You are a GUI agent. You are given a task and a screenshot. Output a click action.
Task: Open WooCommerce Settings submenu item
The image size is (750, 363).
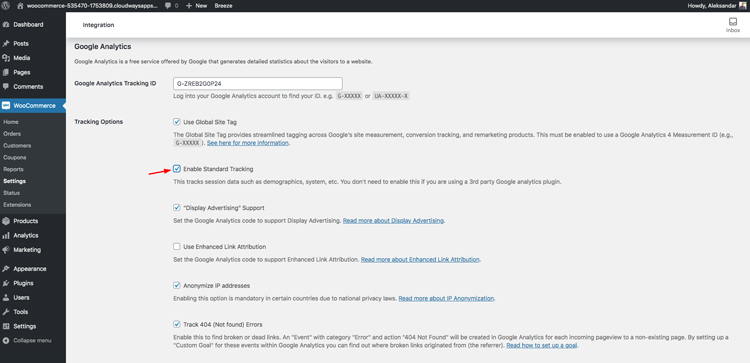[15, 181]
